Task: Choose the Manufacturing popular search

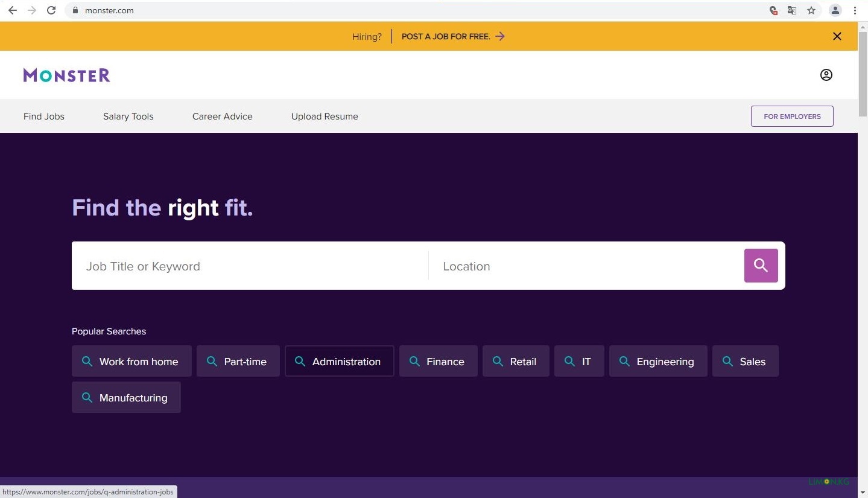Action: click(x=126, y=397)
